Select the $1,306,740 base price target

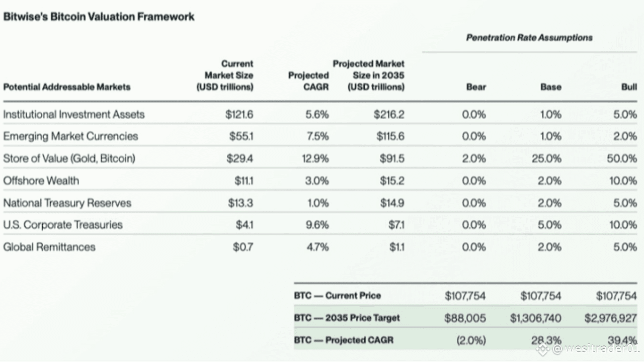536,318
